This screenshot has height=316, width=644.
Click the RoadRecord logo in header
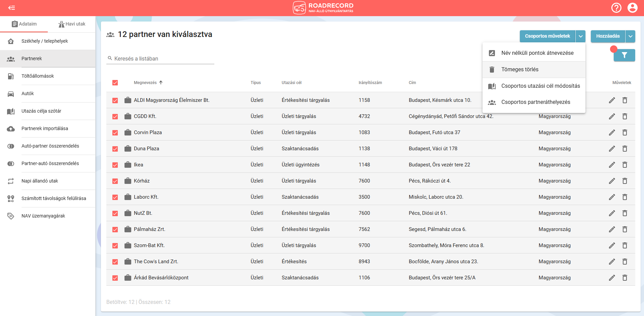tap(323, 8)
